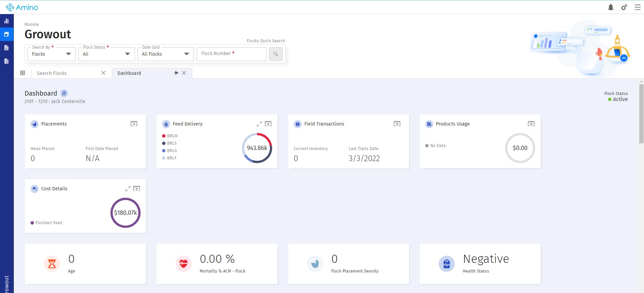Open the Cost Details card details

[137, 189]
